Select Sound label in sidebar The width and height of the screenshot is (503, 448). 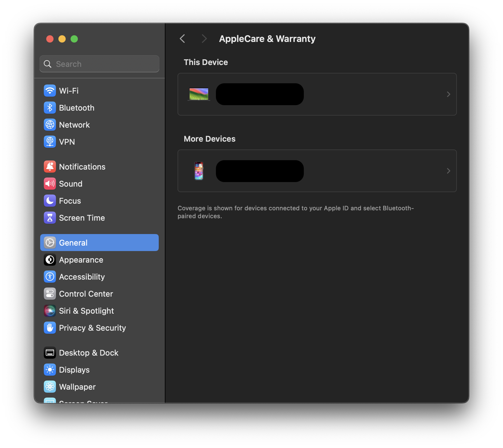pyautogui.click(x=71, y=184)
